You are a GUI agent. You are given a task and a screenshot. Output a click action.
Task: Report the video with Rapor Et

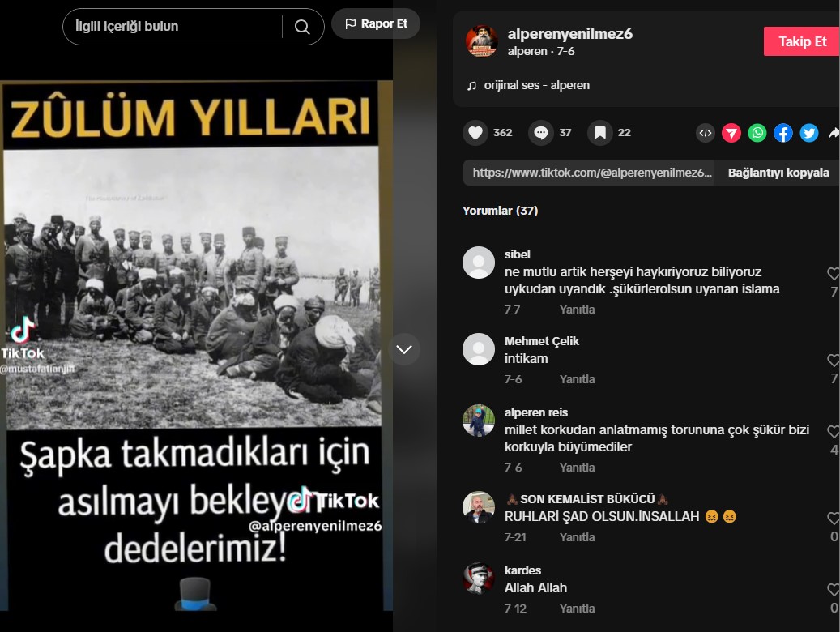[376, 24]
